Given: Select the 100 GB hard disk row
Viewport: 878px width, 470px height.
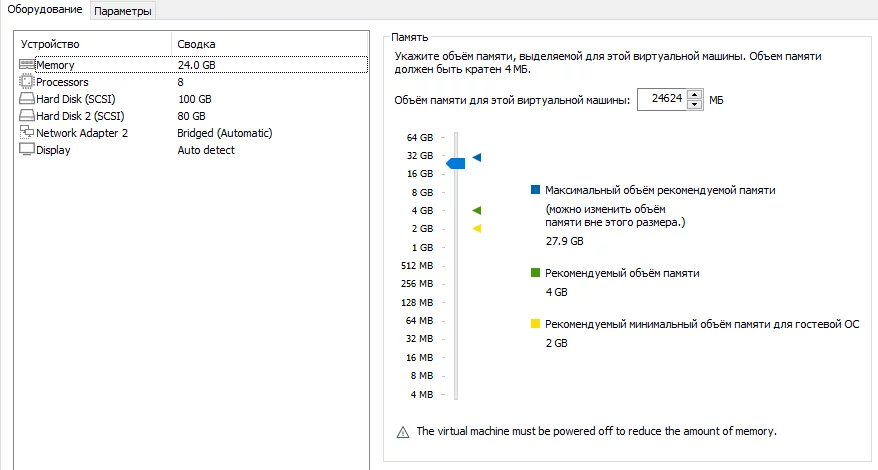Looking at the screenshot, I should pos(195,99).
